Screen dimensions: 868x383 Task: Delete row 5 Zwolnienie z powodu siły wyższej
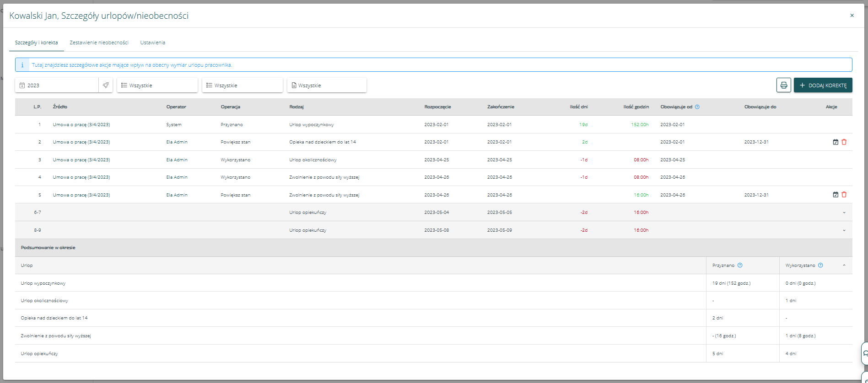(844, 195)
